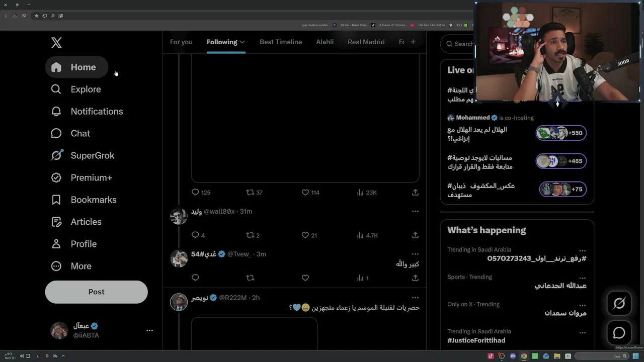Viewport: 644px width, 362px height.
Task: Open Chat in the sidebar
Action: [x=70, y=134]
